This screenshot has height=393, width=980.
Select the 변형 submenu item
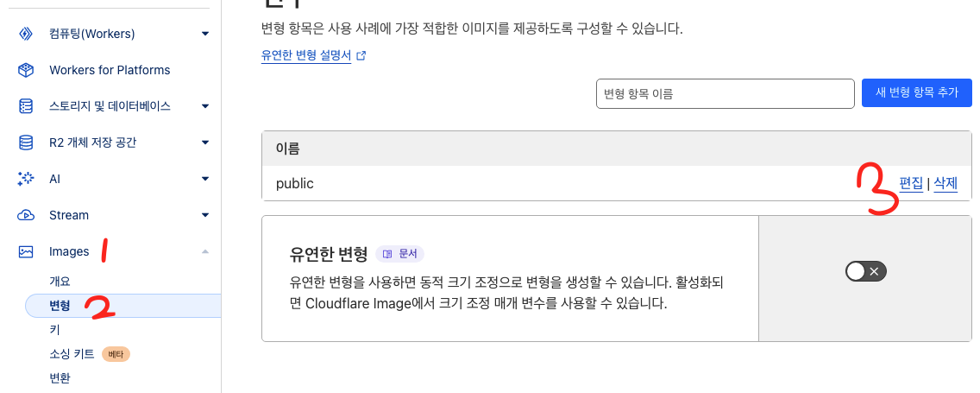click(x=60, y=305)
